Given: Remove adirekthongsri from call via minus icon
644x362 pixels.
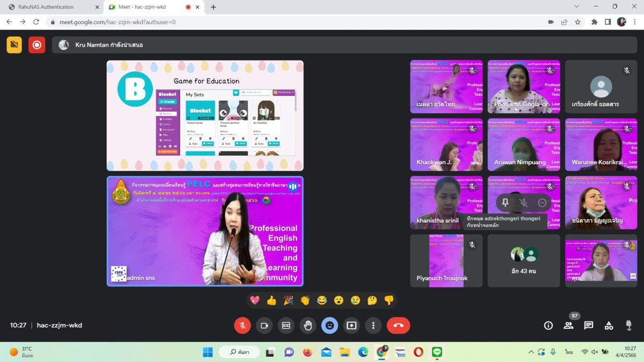Looking at the screenshot, I should (542, 203).
